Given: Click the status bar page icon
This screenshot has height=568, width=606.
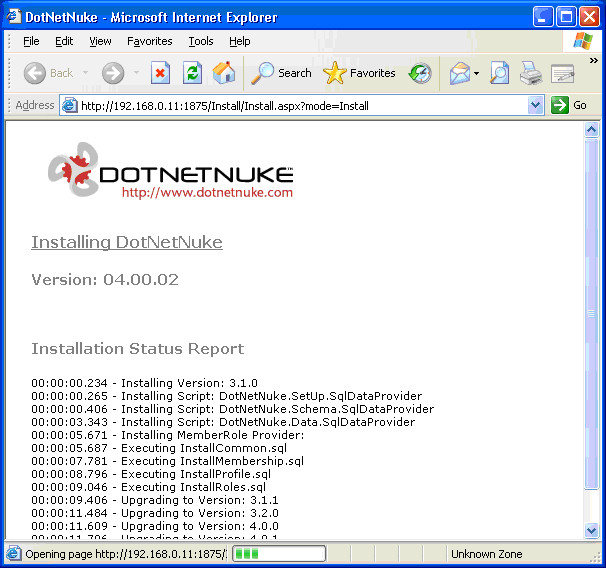Looking at the screenshot, I should [13, 554].
